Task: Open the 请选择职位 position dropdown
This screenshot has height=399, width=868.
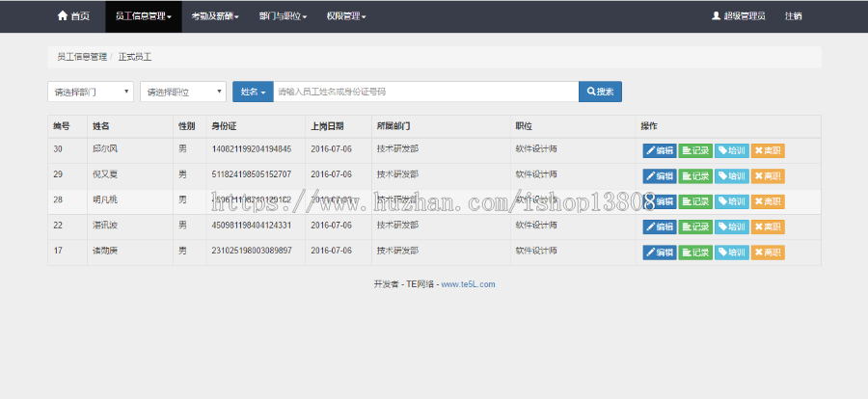Action: click(183, 92)
